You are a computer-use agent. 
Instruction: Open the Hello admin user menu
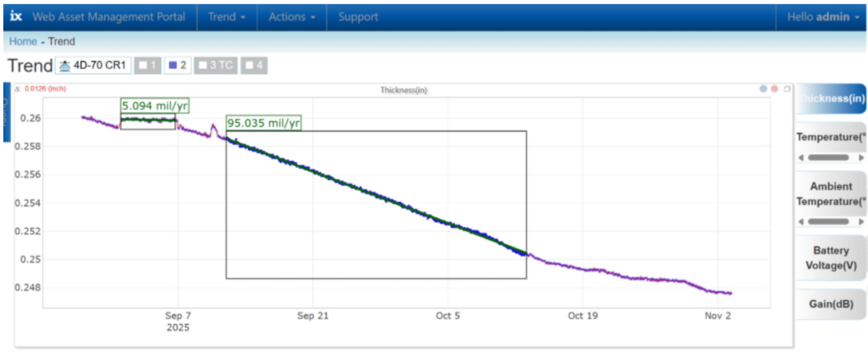pyautogui.click(x=822, y=17)
